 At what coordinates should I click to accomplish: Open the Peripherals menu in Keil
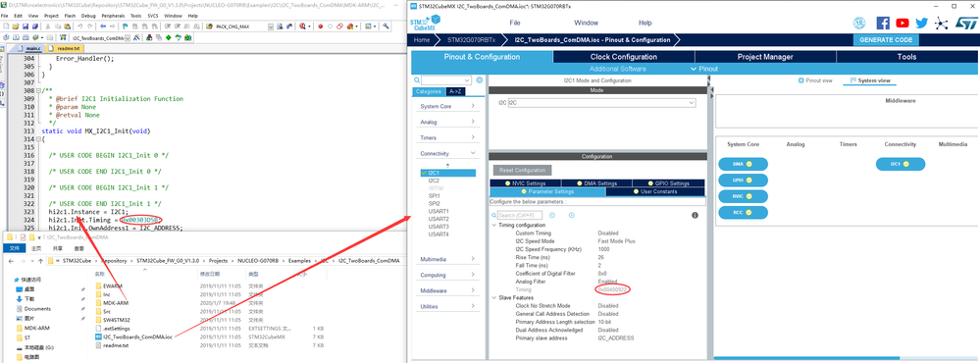115,15
